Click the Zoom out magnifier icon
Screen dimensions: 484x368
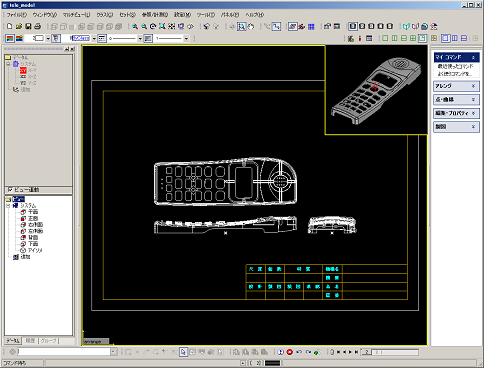coord(144,26)
